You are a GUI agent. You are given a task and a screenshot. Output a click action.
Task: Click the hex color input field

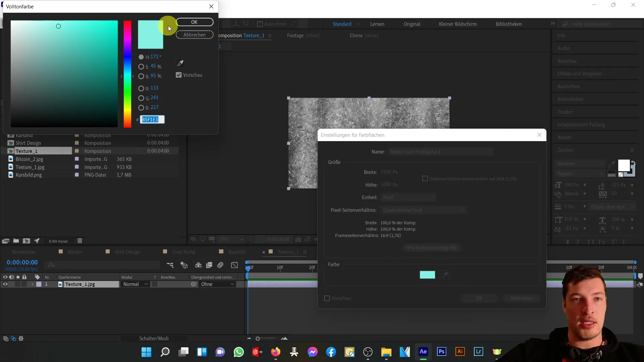click(152, 120)
